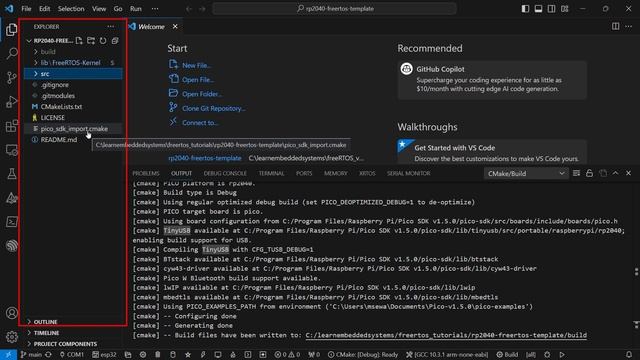The width and height of the screenshot is (640, 360).
Task: Click the New File... link
Action: 196,65
